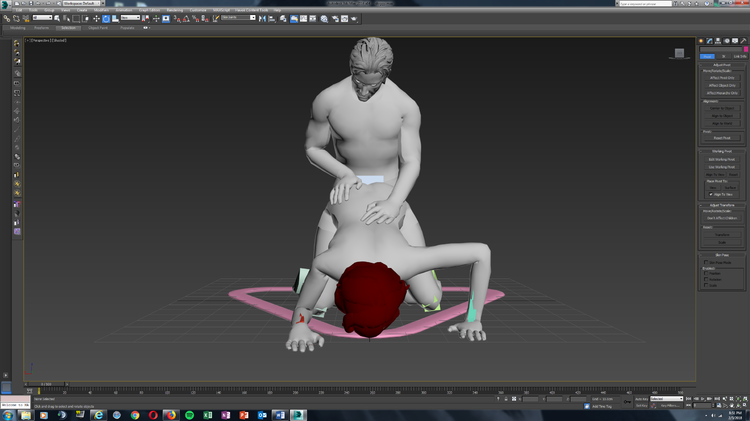Viewport: 750px width, 421px height.
Task: Toggle the Angle Snap icon
Action: pyautogui.click(x=186, y=19)
